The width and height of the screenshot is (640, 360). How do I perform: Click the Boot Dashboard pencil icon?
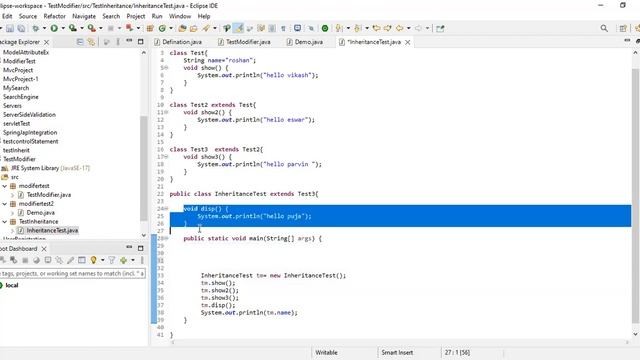click(x=70, y=260)
